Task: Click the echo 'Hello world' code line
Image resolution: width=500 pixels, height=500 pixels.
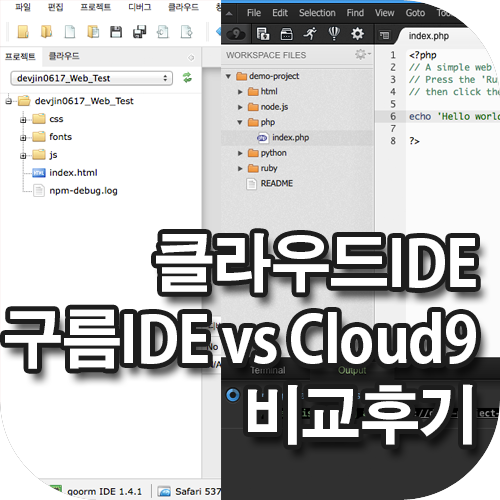Action: tap(454, 116)
